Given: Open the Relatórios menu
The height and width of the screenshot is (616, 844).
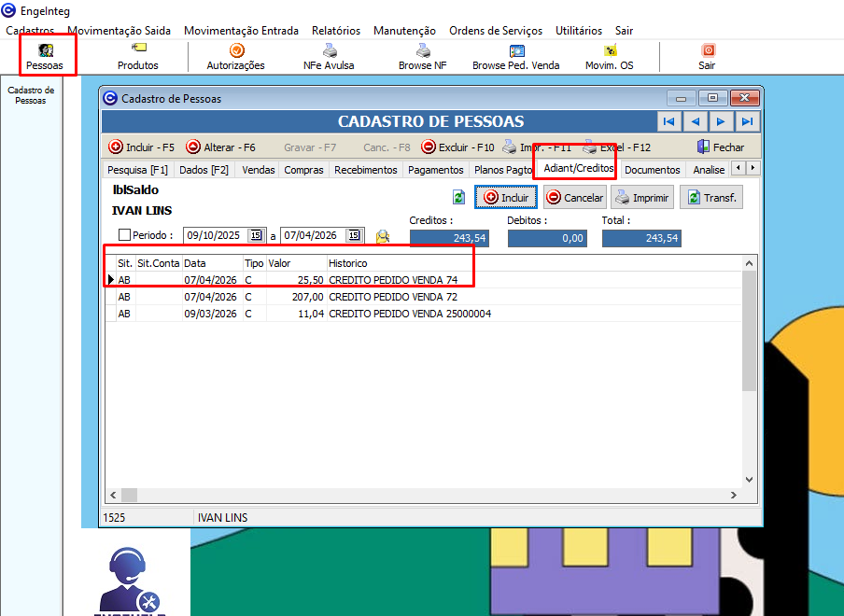Looking at the screenshot, I should pos(335,31).
